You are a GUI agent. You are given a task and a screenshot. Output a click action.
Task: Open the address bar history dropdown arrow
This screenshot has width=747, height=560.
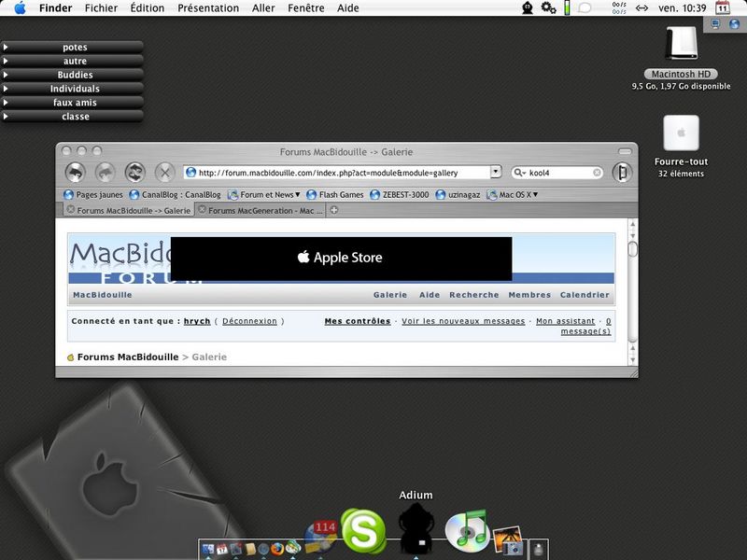(x=496, y=172)
